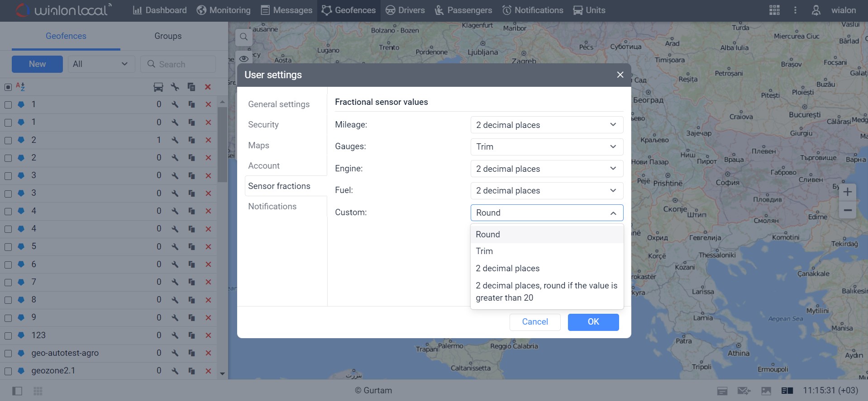Viewport: 868px width, 401px height.
Task: Open the three-dot more options menu
Action: tap(795, 10)
